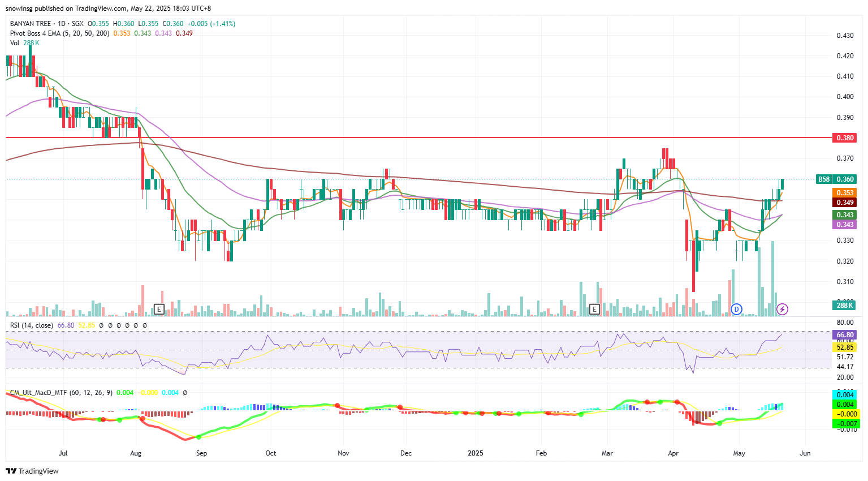Viewport: 868px width, 481px height.
Task: Click the purple lightning event marker
Action: tap(782, 309)
